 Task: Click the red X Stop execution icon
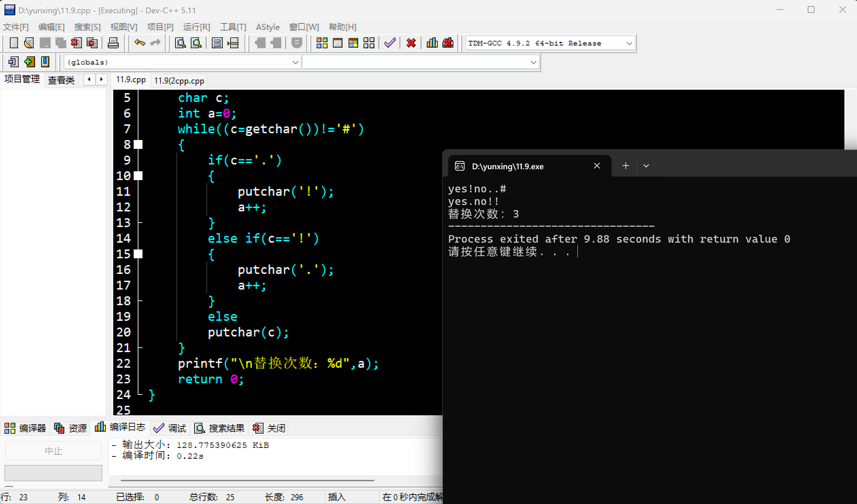[411, 43]
